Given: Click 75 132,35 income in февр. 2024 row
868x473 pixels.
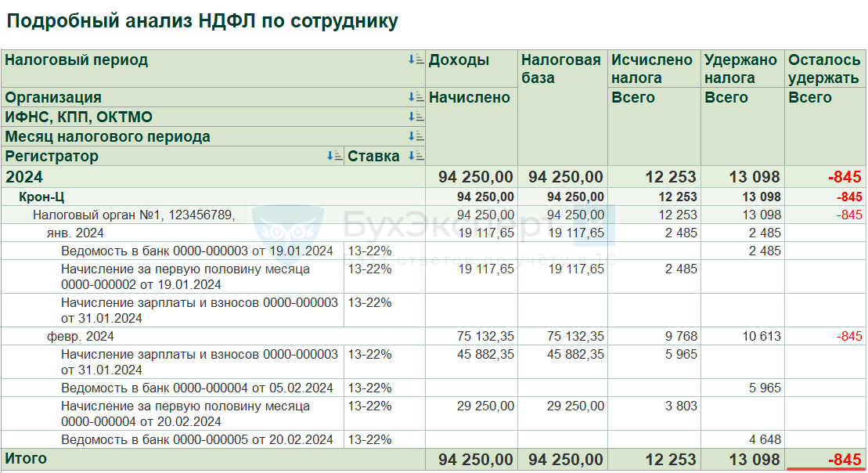Looking at the screenshot, I should click(x=485, y=336).
